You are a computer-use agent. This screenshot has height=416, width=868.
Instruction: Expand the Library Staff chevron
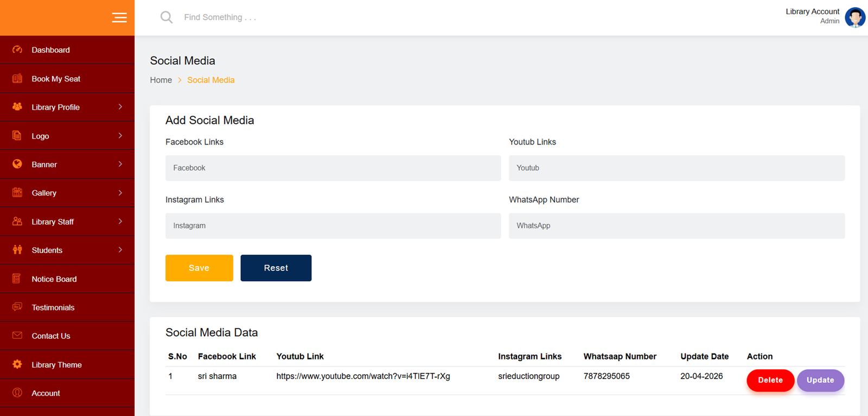pos(120,222)
